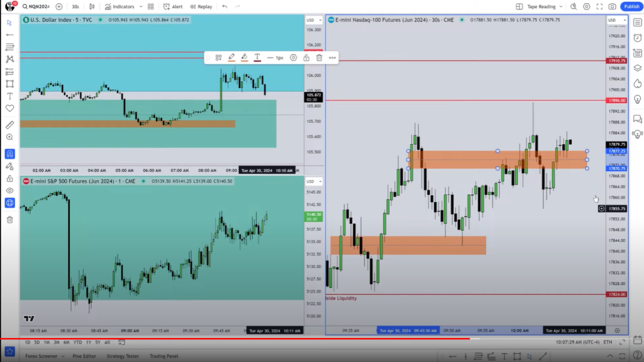Open the Forex Screener tab
Screen dimensions: 644x362
pyautogui.click(x=42, y=356)
